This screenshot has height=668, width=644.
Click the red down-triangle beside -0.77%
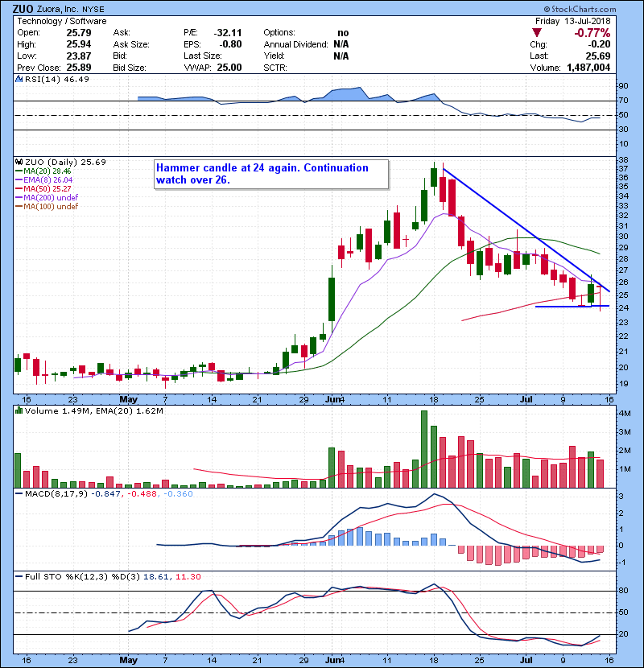coord(537,33)
